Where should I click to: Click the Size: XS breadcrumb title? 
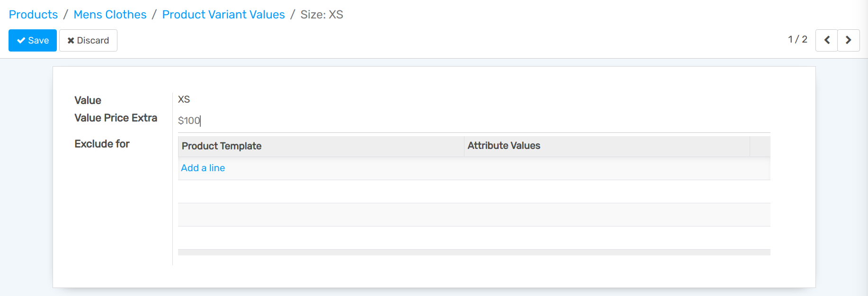pyautogui.click(x=322, y=15)
